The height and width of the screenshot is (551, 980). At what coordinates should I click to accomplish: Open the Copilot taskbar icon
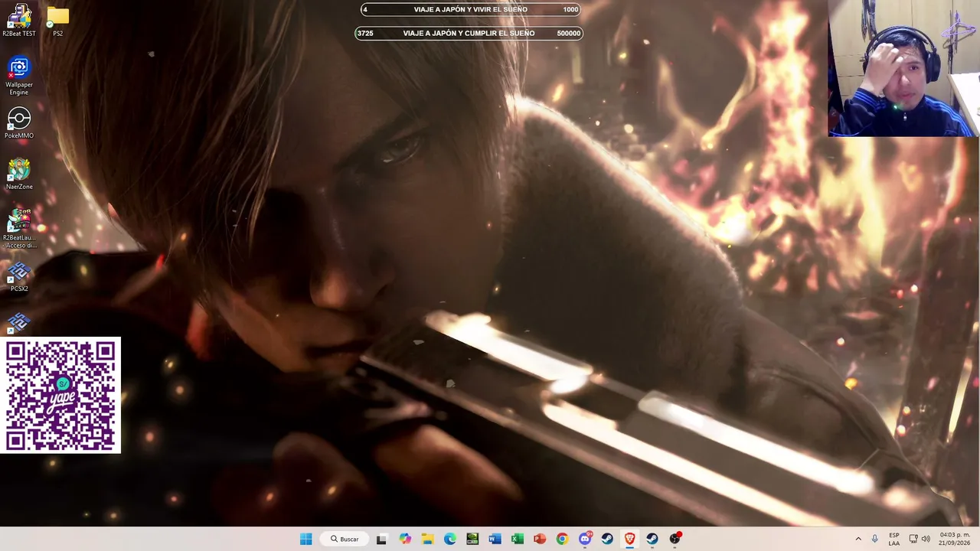[405, 539]
